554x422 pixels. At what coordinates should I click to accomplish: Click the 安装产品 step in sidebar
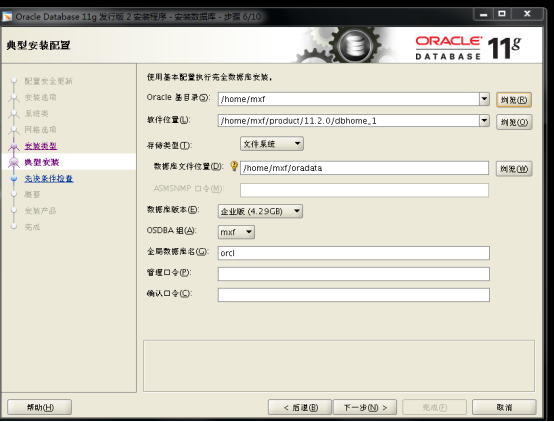pyautogui.click(x=41, y=211)
